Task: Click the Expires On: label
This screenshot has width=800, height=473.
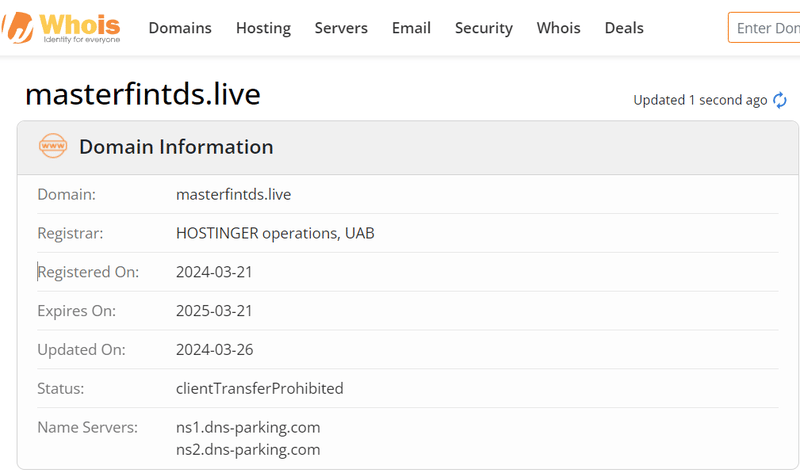Action: click(x=77, y=311)
